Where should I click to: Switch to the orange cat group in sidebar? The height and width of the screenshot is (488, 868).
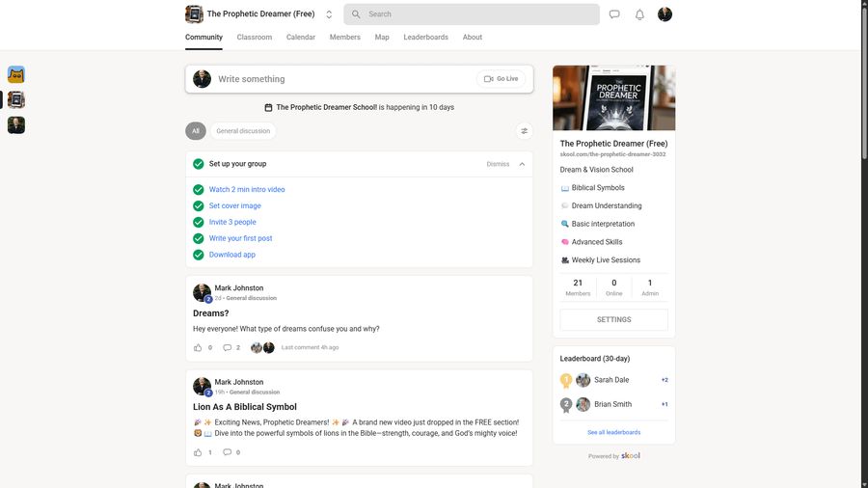[x=16, y=74]
